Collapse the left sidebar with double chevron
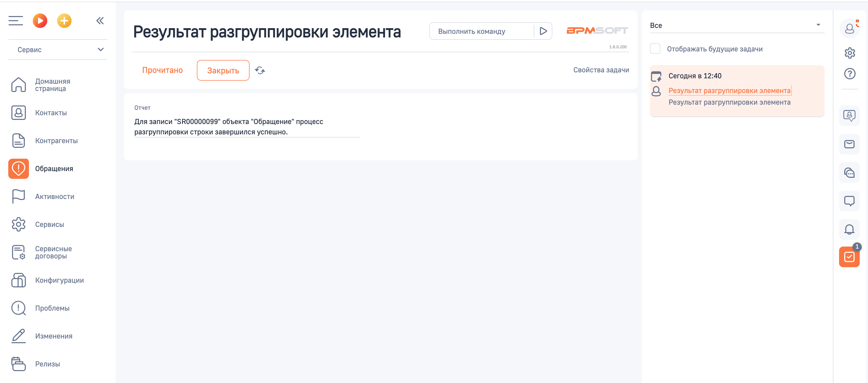Image resolution: width=868 pixels, height=383 pixels. point(100,21)
